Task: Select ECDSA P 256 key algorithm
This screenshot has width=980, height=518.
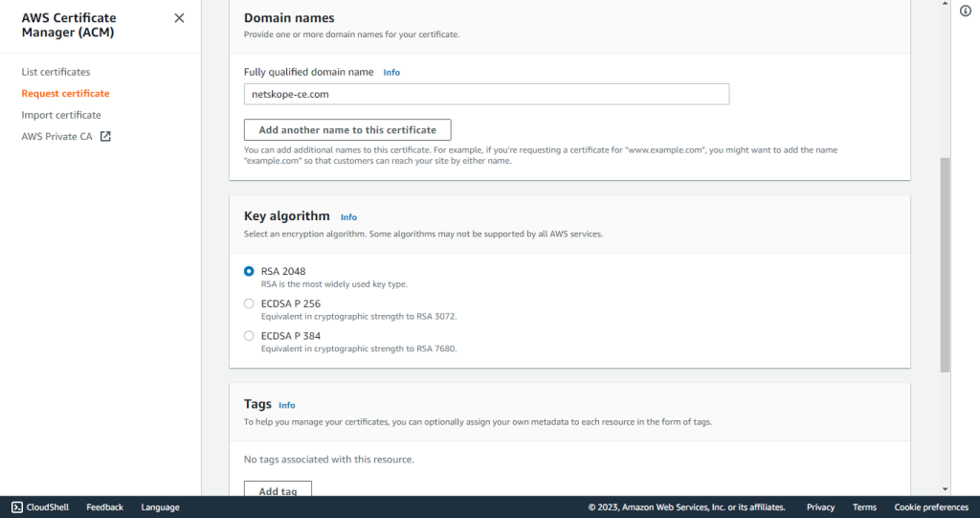Action: [249, 304]
